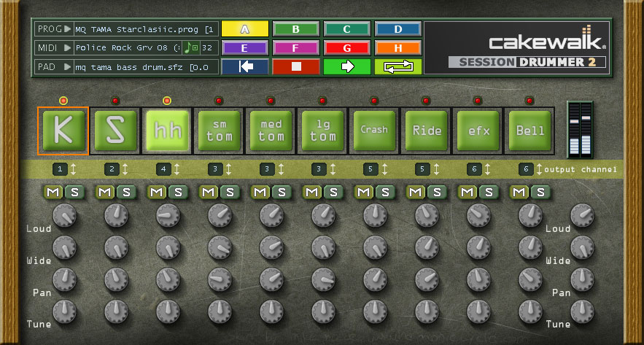Click the master Loud knob at right
Viewport: 644px width, 345px height.
pos(582,216)
